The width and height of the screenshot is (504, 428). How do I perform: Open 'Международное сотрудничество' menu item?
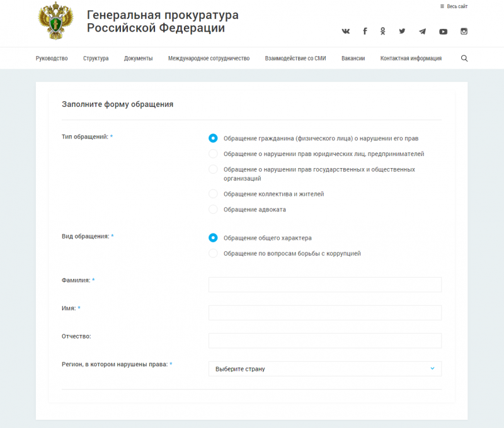(209, 59)
